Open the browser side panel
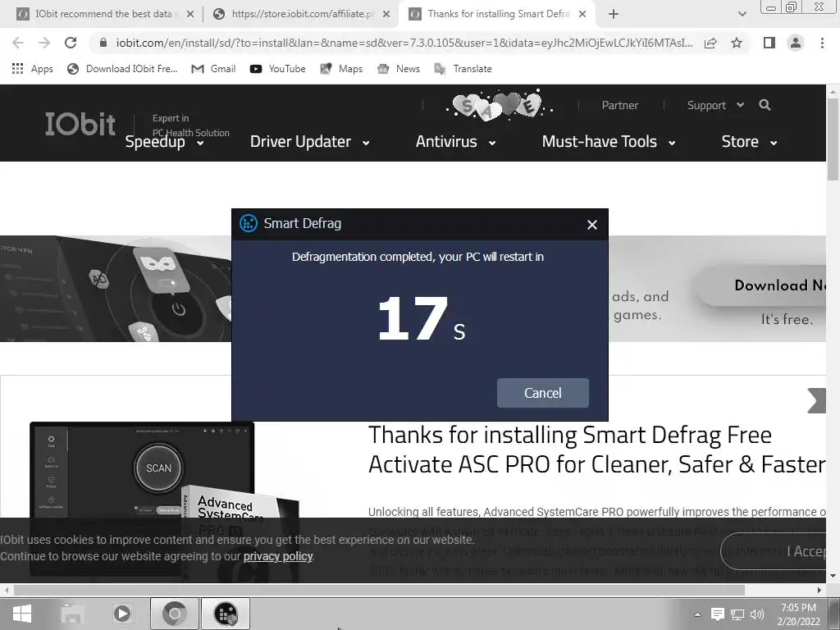840x630 pixels. pos(769,43)
